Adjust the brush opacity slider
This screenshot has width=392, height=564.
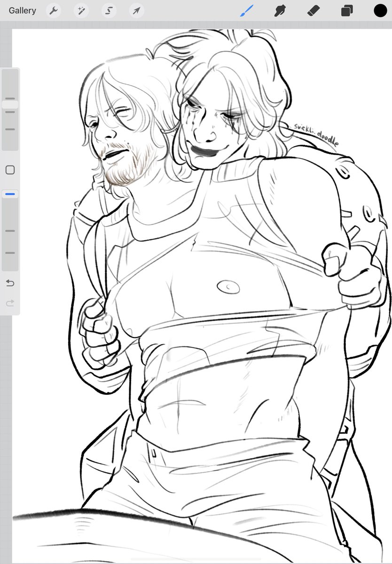coord(10,194)
